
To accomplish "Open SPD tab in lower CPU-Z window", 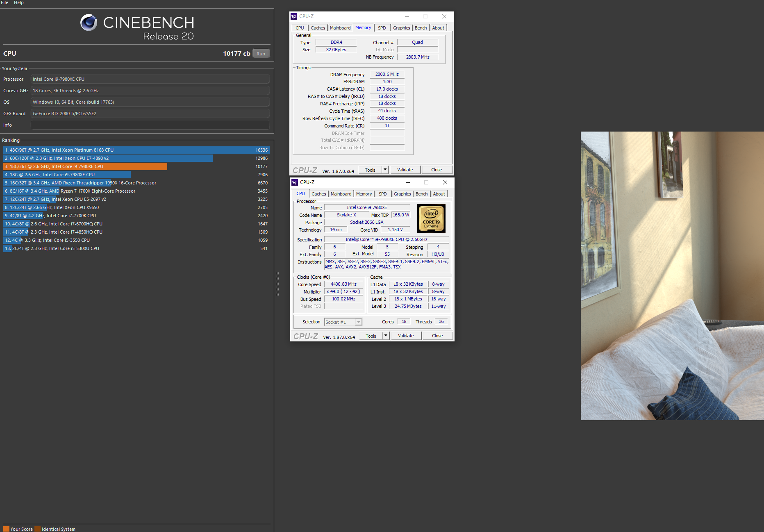I will pyautogui.click(x=383, y=194).
